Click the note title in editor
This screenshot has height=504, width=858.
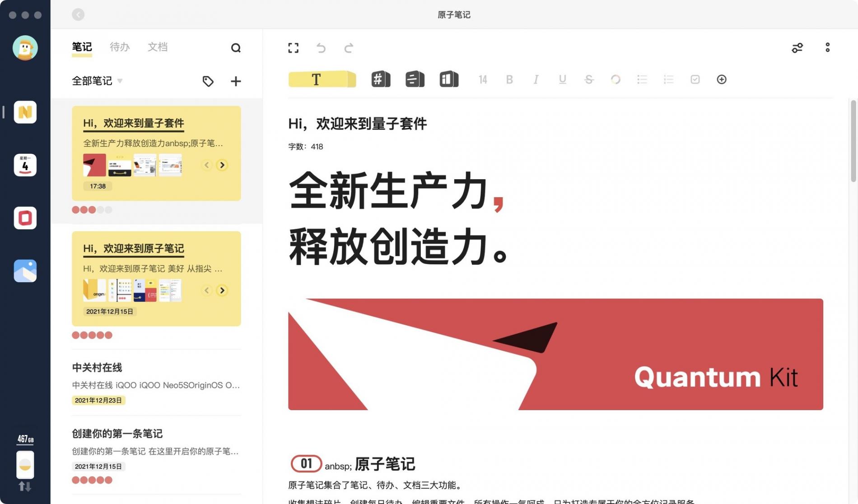[x=358, y=123]
